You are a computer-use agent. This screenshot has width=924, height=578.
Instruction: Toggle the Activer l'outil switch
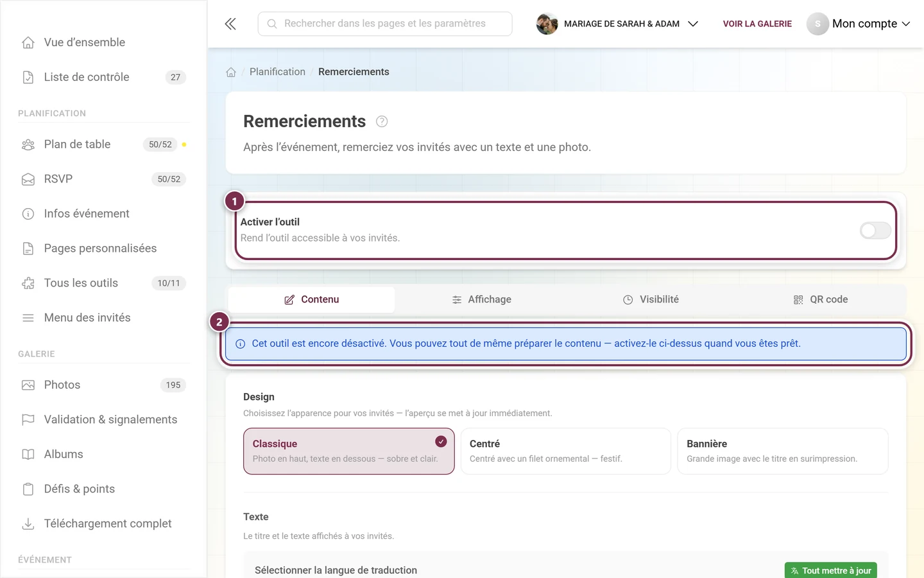875,231
